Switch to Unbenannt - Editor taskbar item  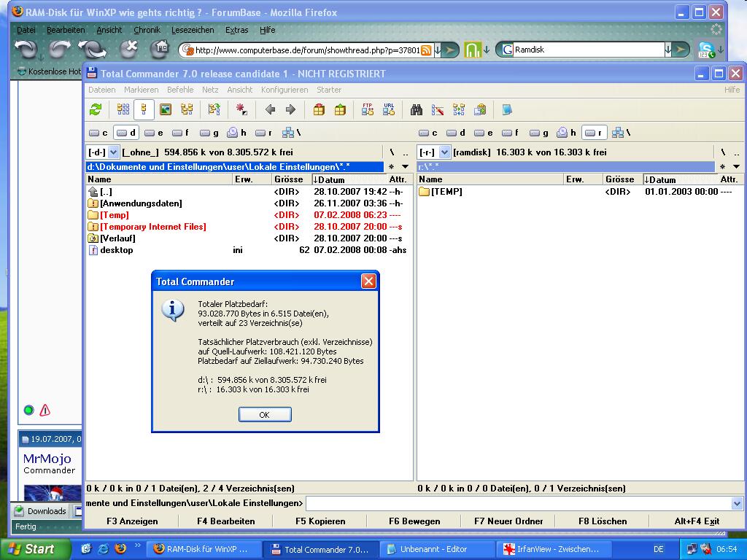tap(437, 549)
